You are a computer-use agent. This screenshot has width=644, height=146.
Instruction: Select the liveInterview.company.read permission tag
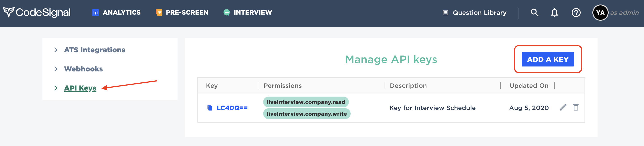[x=306, y=102]
